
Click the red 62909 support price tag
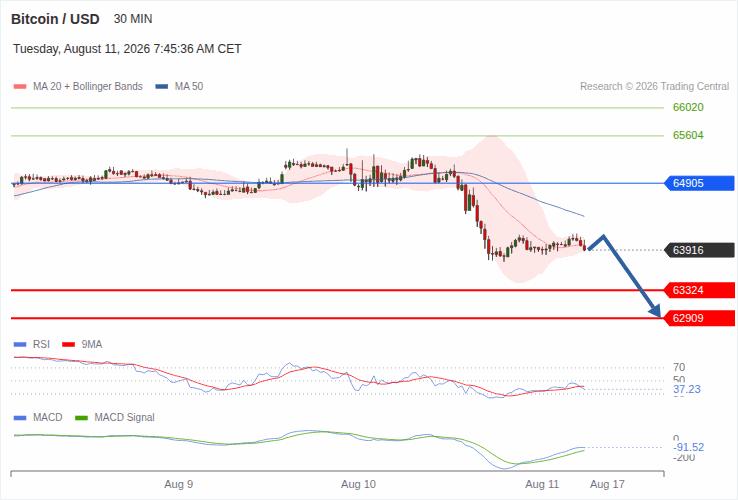[x=699, y=318]
